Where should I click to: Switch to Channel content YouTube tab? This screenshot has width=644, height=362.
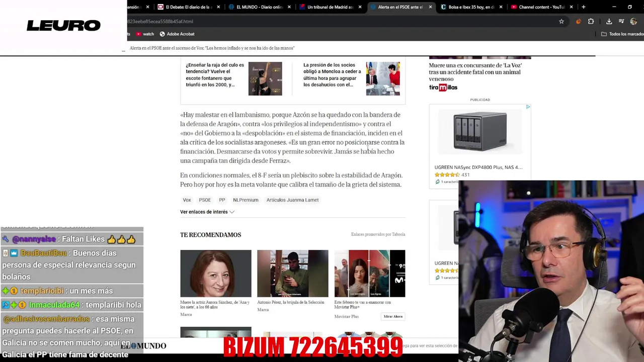point(541,7)
